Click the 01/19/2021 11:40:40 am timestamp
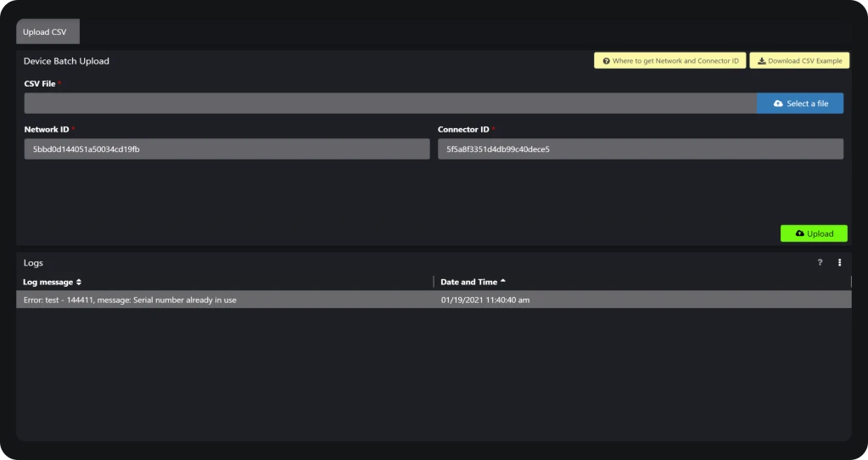This screenshot has width=868, height=460. (x=485, y=300)
